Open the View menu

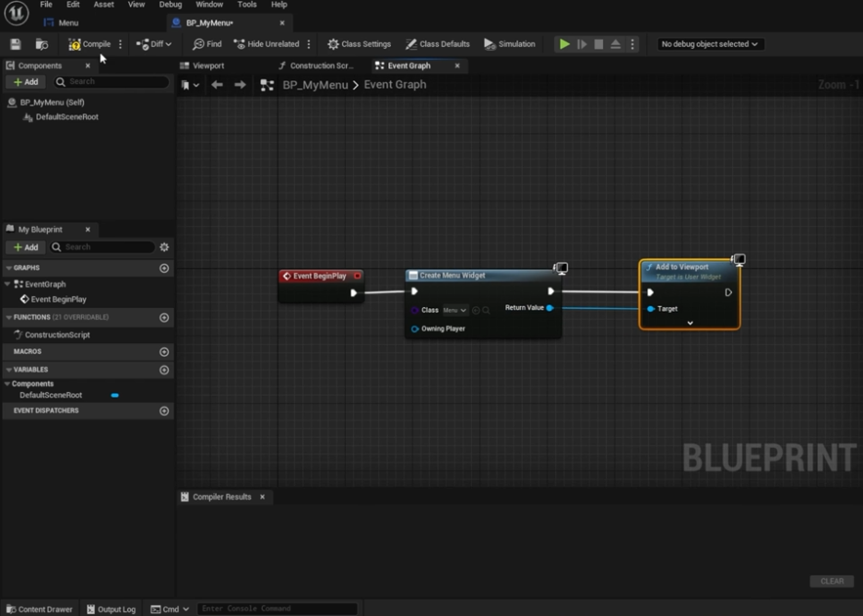click(x=136, y=5)
